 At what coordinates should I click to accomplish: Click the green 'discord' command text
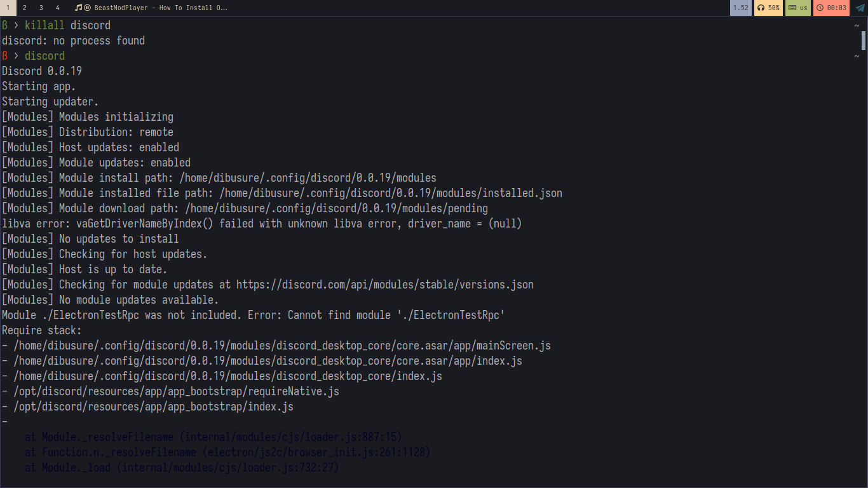tap(44, 55)
